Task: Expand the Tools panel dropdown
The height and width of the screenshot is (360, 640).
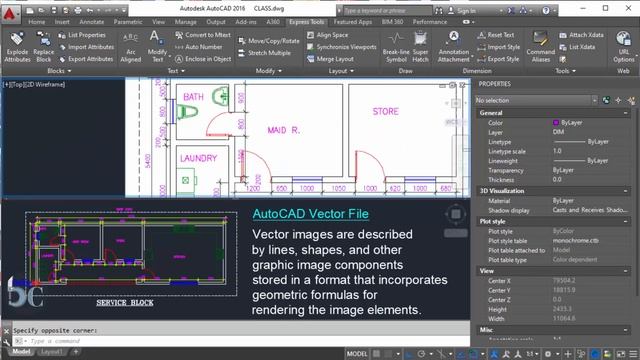Action: pos(565,71)
